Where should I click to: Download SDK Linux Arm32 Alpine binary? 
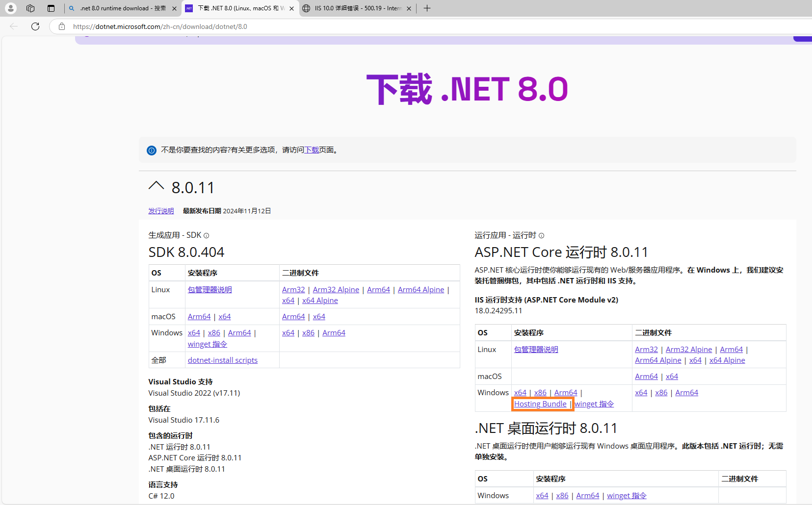click(x=336, y=290)
